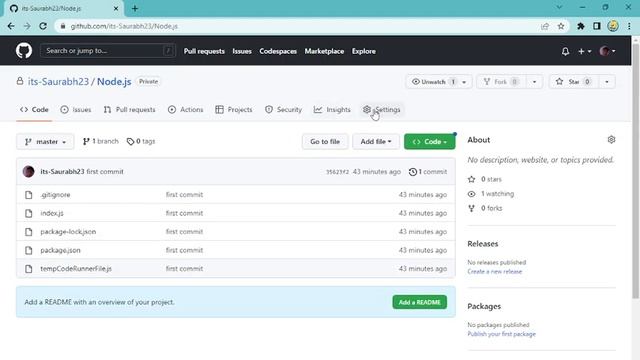Click the Go to file button
Image resolution: width=640 pixels, height=360 pixels.
click(x=325, y=142)
